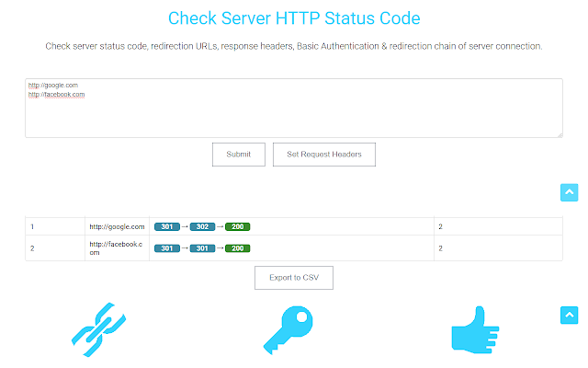Screen dimensions: 588x368
Task: Click the thumbs up icon
Action: coord(475,330)
